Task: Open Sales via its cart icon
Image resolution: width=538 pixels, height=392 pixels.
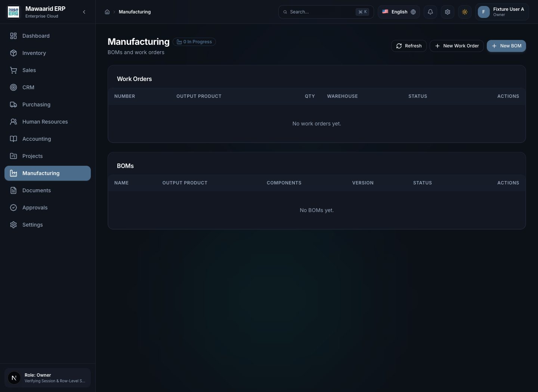Action: pos(13,70)
